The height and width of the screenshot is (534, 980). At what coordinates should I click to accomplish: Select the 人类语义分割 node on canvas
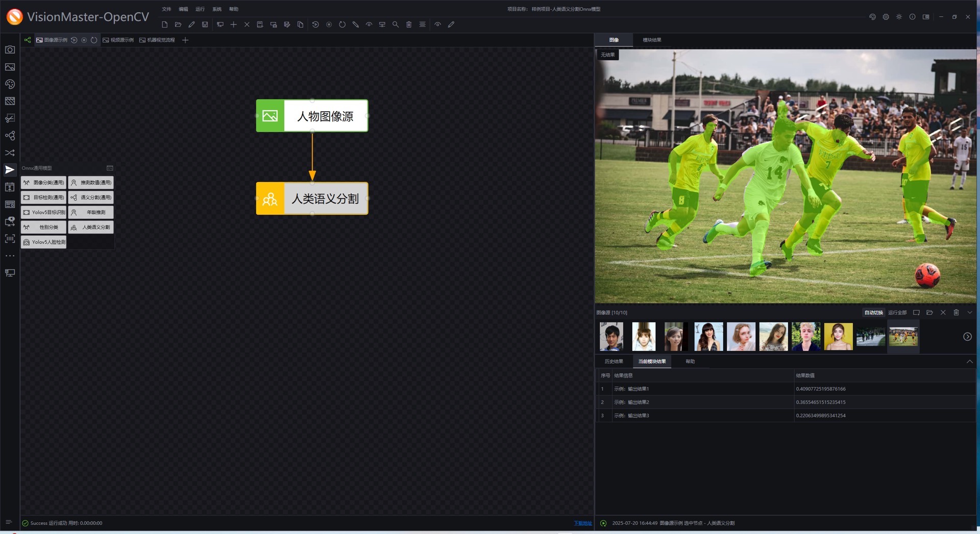point(312,198)
